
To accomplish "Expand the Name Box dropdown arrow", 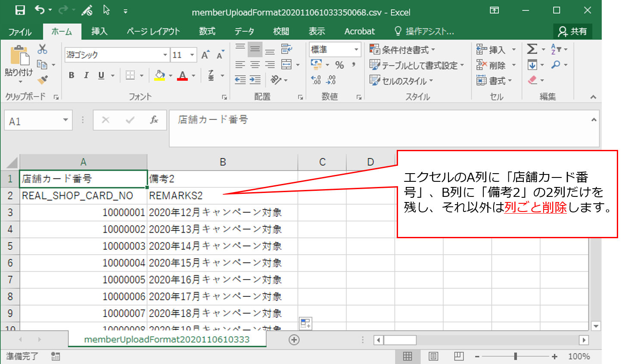I will (x=65, y=120).
